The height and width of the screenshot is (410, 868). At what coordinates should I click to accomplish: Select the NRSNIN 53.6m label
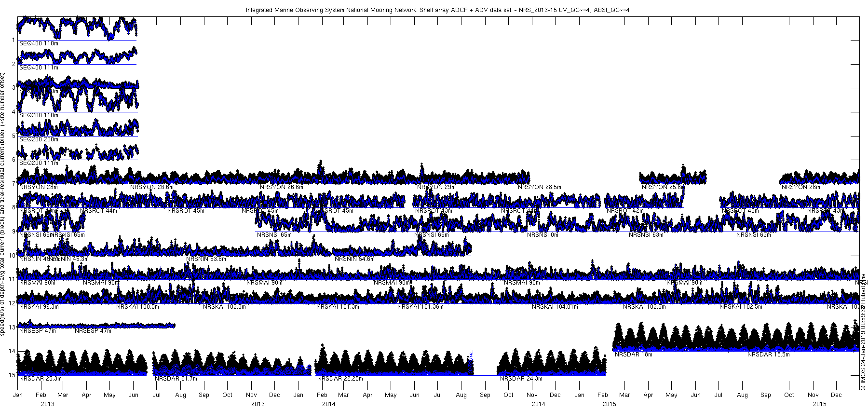(206, 259)
